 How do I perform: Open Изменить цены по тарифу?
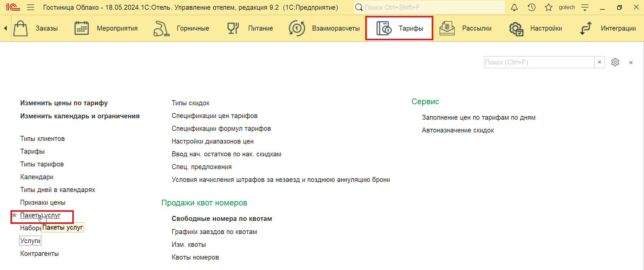click(x=64, y=103)
